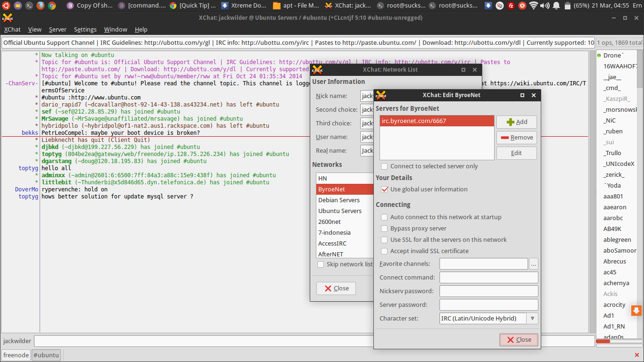Switch to the #ubuntu channel tab
This screenshot has width=644, height=362.
46,355
